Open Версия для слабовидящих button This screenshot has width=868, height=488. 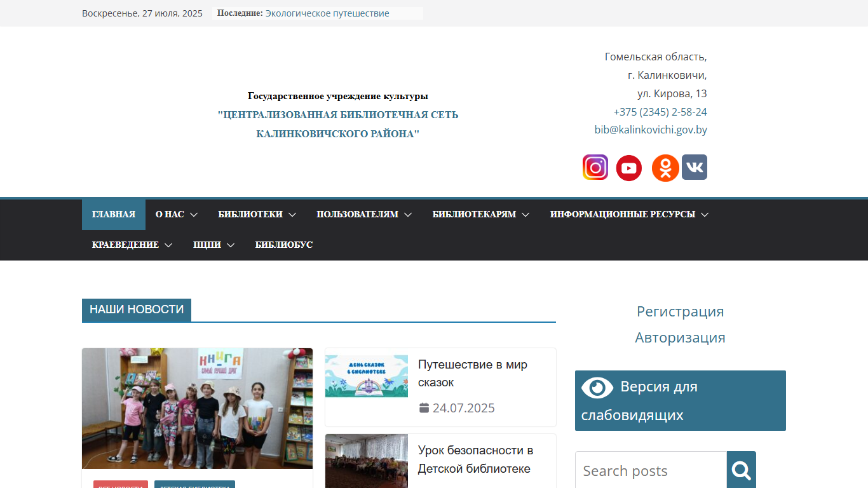(681, 400)
